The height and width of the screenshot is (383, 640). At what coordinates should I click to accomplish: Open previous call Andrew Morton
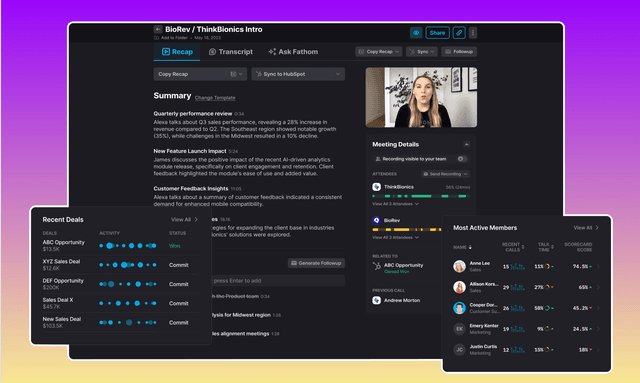[x=402, y=301]
